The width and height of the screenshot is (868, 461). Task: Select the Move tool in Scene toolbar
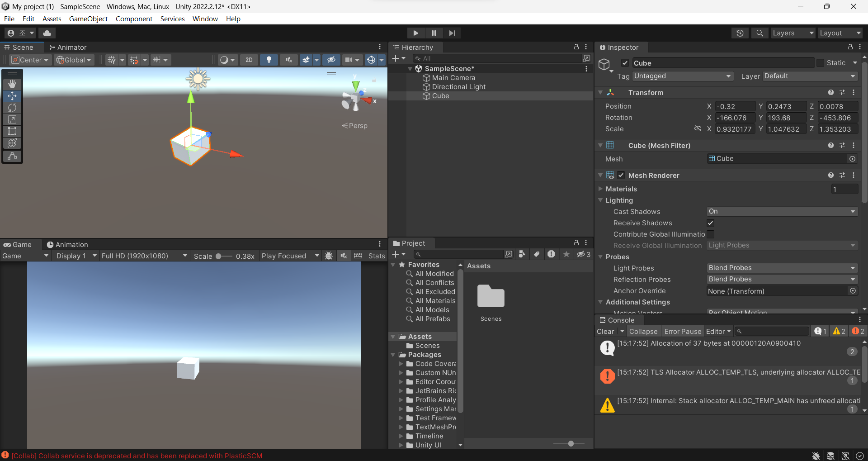(12, 95)
